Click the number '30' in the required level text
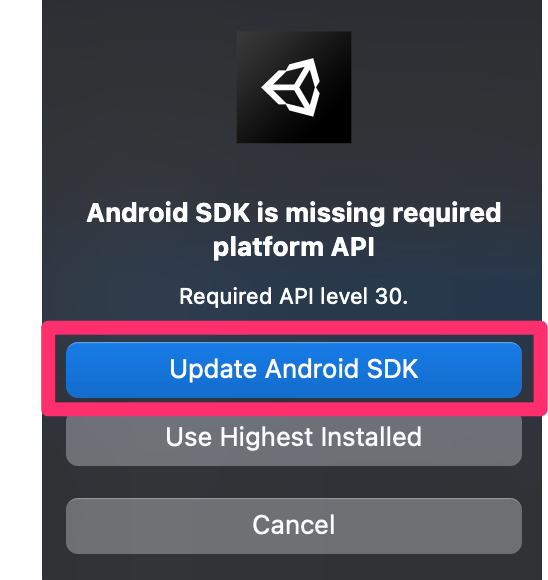The height and width of the screenshot is (580, 548). [x=388, y=296]
